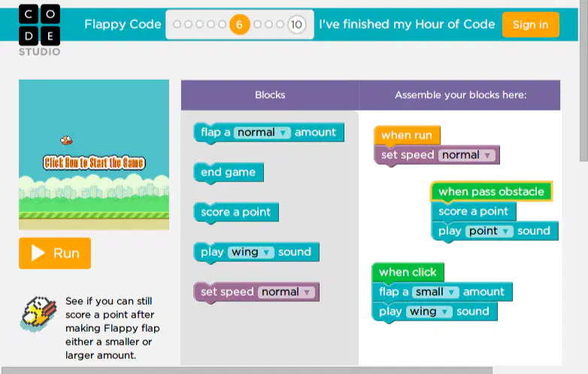Click 'Assemble your blocks here:' header

[x=459, y=95]
